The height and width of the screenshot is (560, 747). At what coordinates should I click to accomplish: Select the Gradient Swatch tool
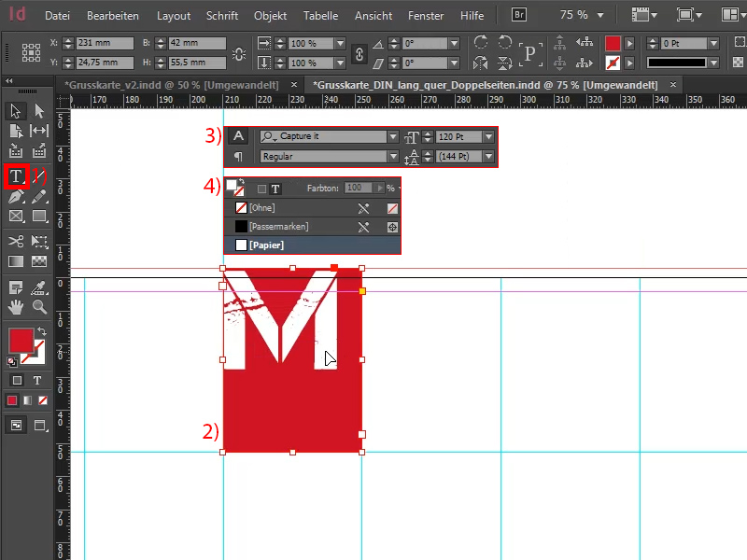(x=15, y=261)
